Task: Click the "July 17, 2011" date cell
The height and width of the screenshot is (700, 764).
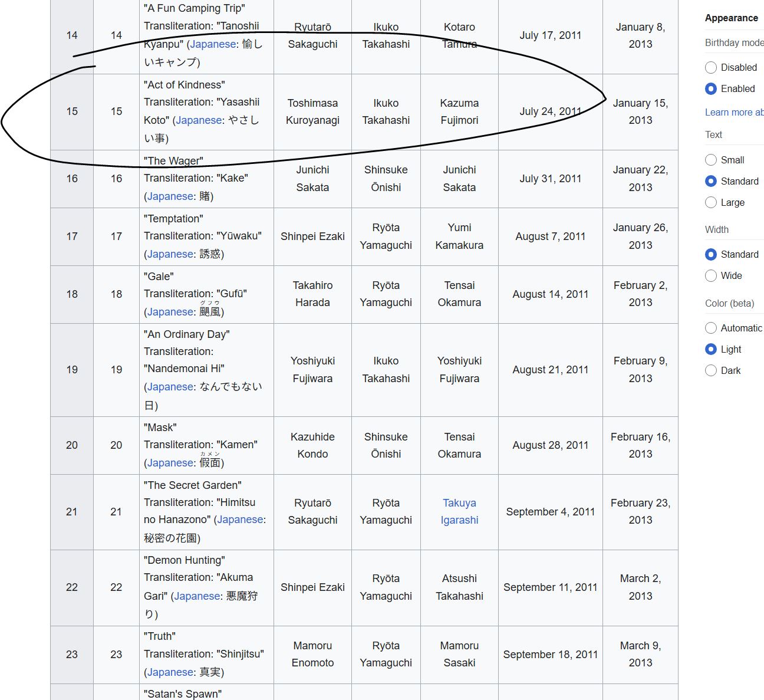Action: click(551, 35)
